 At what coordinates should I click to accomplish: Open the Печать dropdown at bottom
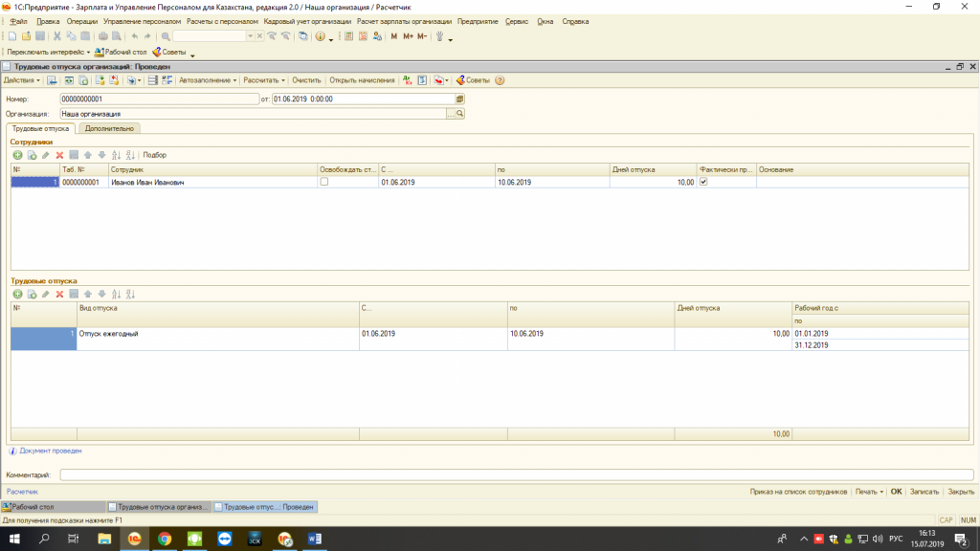click(x=868, y=492)
